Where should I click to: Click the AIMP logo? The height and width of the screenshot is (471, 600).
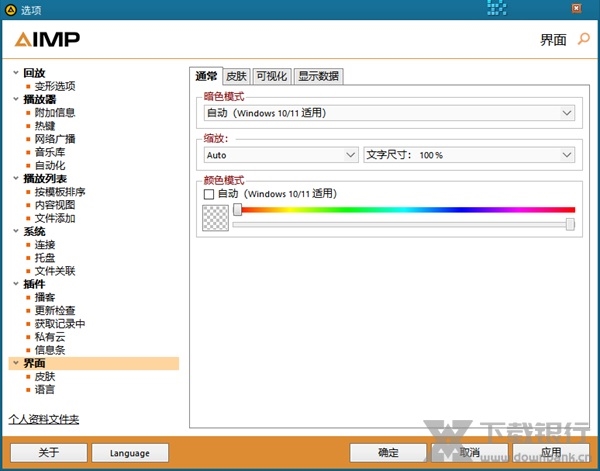pyautogui.click(x=47, y=39)
